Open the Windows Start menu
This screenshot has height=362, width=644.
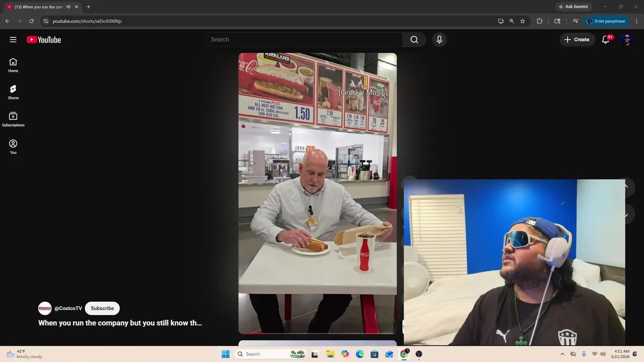(225, 354)
